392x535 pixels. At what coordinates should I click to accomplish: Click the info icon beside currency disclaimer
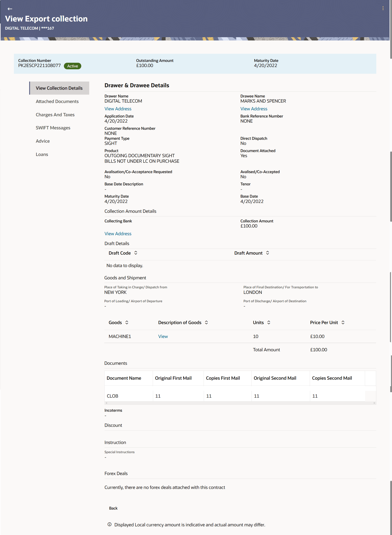point(109,524)
